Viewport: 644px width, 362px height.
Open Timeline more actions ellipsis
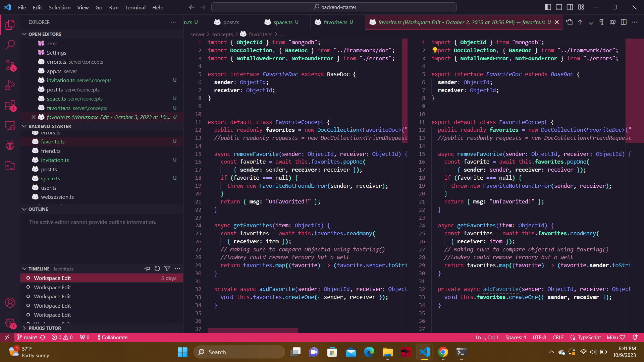click(177, 268)
